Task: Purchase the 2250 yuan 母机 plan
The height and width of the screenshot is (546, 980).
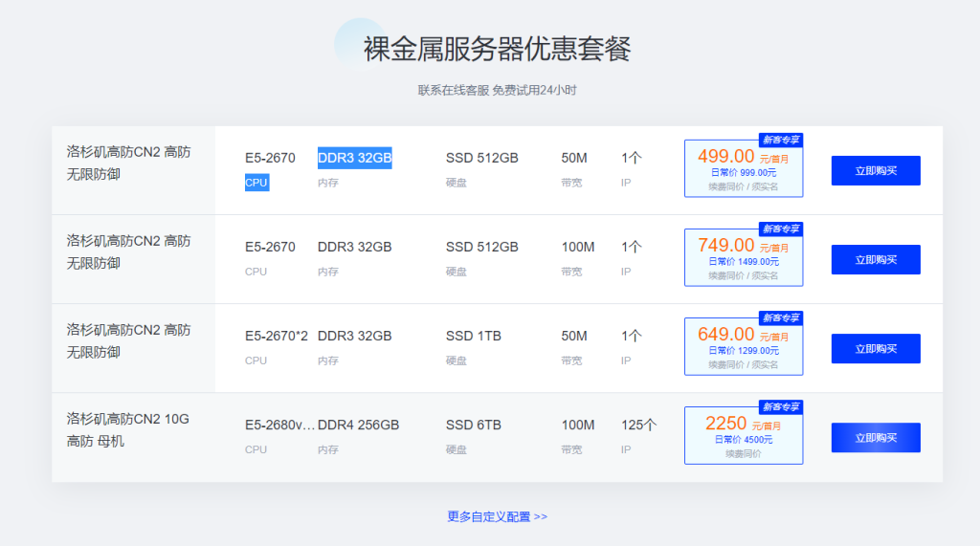Action: [x=875, y=438]
